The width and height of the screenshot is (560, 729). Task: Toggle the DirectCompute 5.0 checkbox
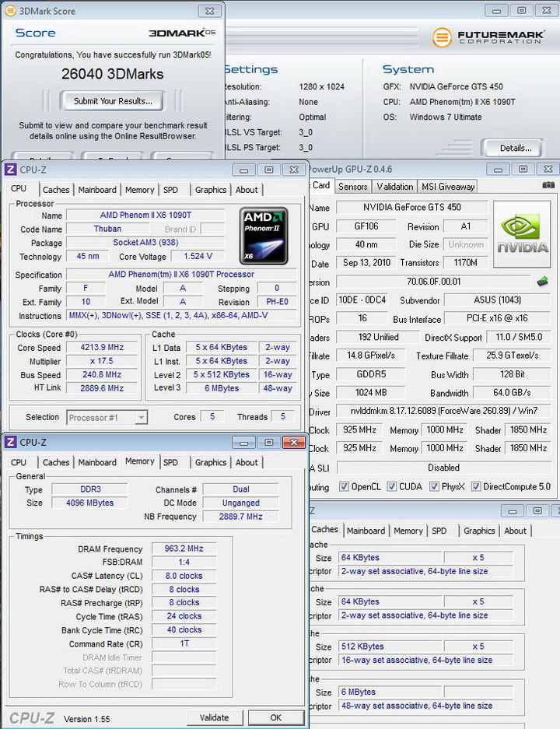476,486
